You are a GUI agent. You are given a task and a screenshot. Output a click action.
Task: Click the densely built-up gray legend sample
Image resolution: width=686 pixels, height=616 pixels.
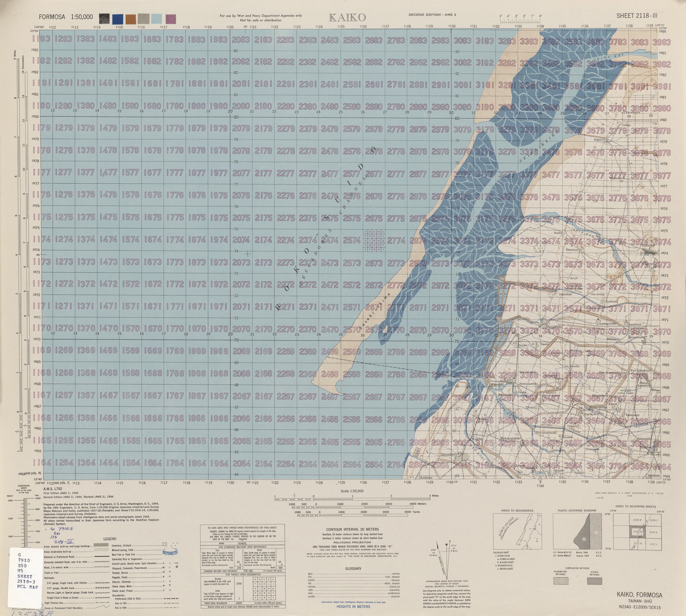[x=101, y=545]
